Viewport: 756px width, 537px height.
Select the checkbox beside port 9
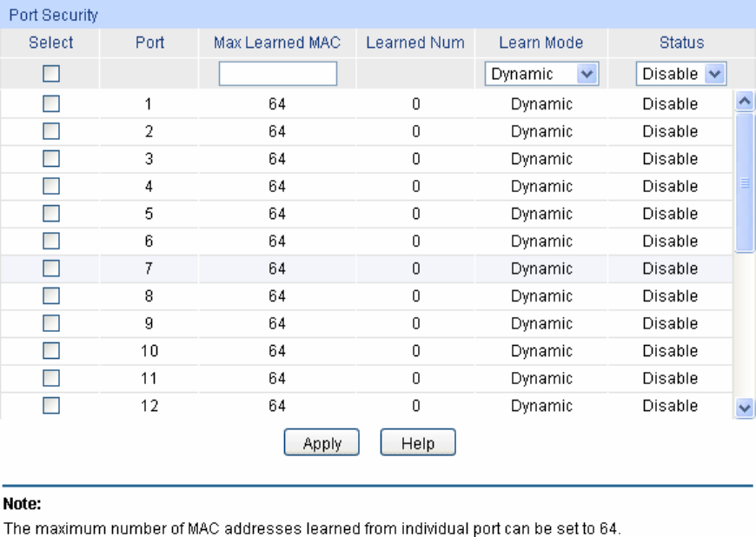(x=51, y=323)
